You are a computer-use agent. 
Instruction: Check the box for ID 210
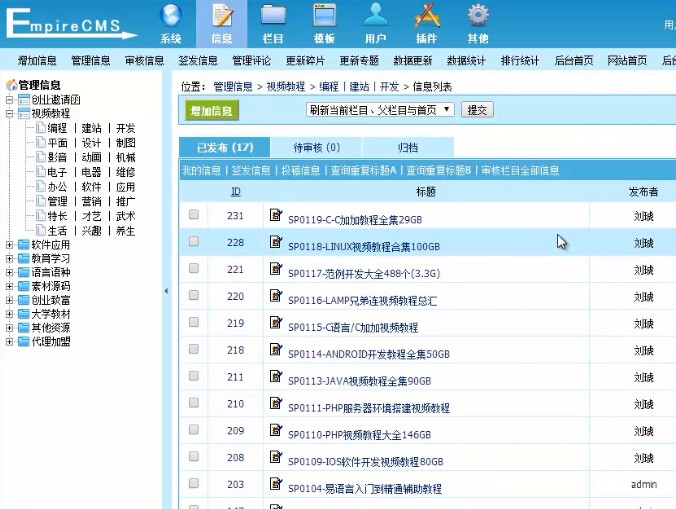click(194, 403)
